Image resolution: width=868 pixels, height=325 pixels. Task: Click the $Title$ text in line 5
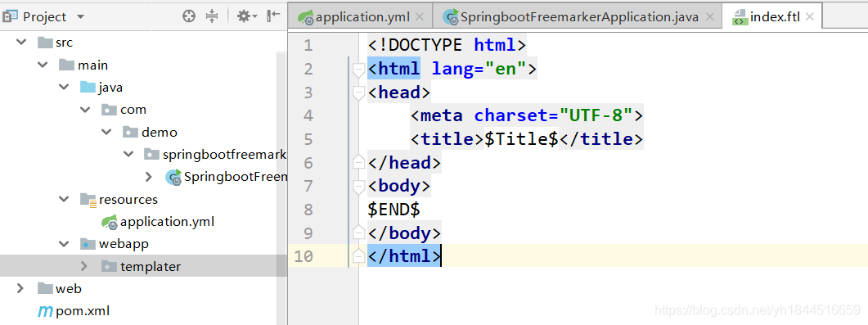pos(521,139)
